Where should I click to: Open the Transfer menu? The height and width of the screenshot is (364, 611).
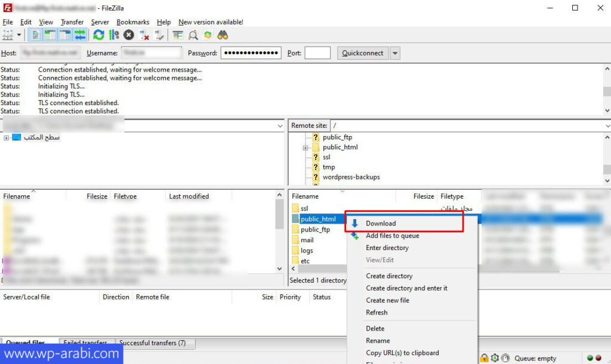coord(72,22)
